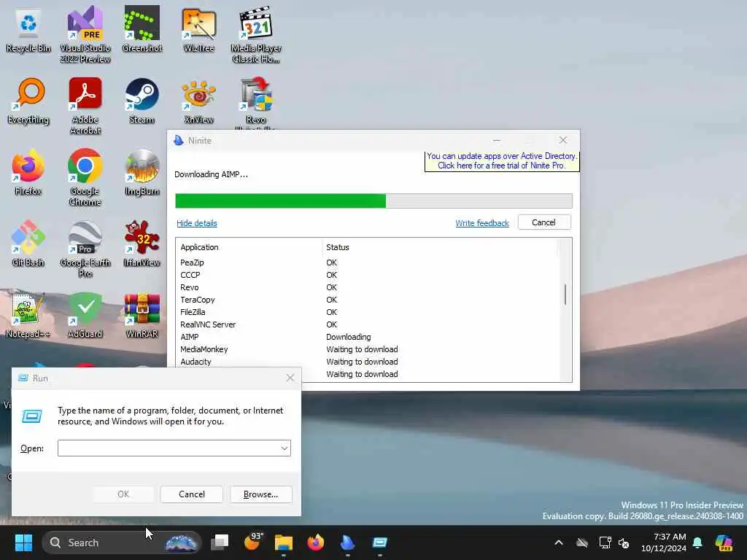The height and width of the screenshot is (560, 747).
Task: Select the Git Bash desktop icon
Action: (28, 244)
